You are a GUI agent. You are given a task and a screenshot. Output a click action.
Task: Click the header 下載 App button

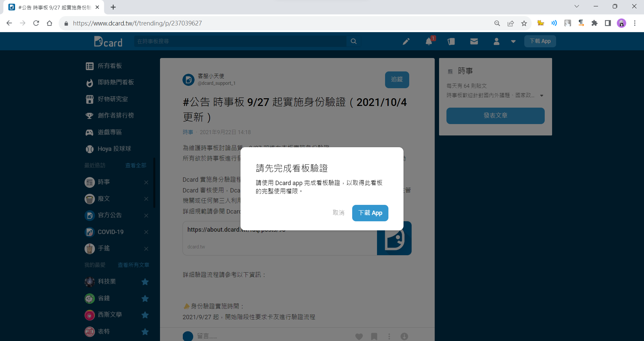[x=540, y=41]
